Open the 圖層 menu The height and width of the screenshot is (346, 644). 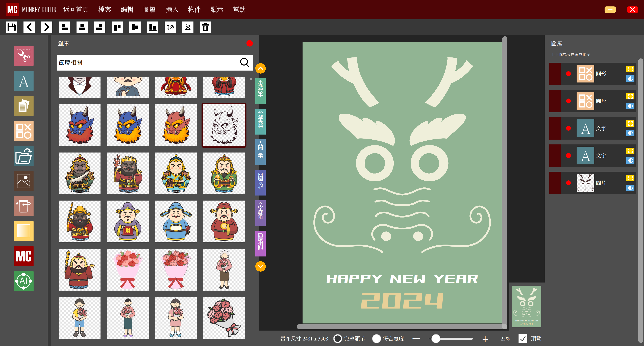[150, 10]
